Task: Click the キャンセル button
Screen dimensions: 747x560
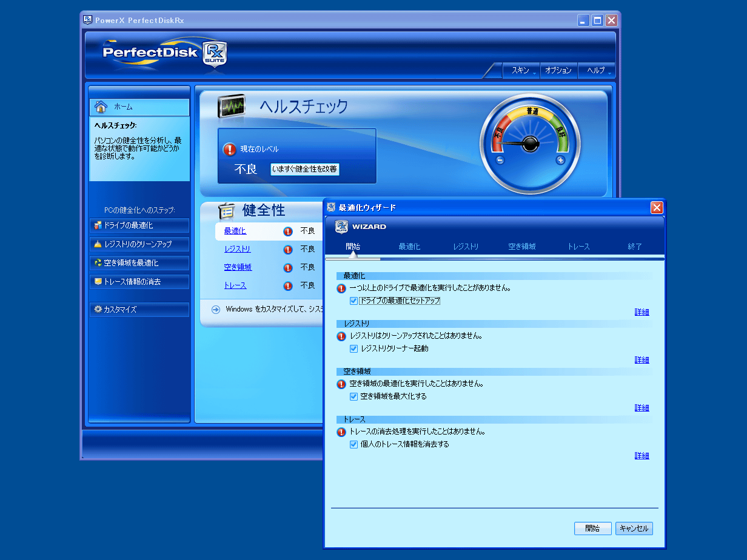Action: tap(634, 528)
